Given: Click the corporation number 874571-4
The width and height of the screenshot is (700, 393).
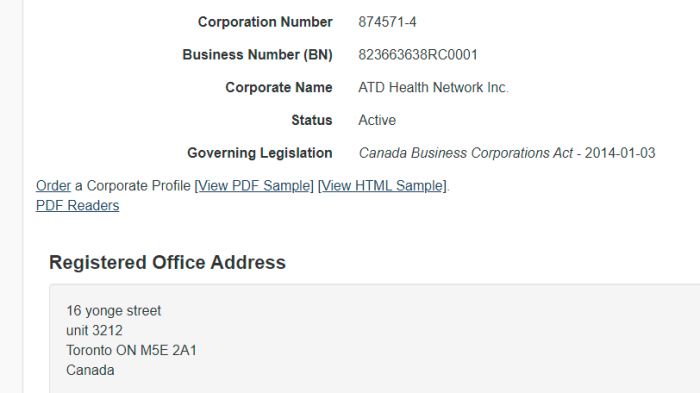Looking at the screenshot, I should pyautogui.click(x=387, y=22).
